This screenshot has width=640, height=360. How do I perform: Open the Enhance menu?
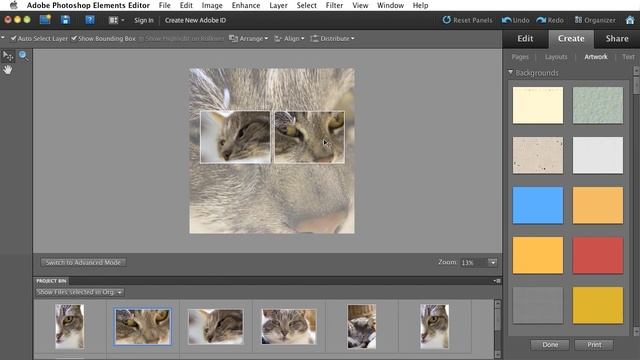point(246,5)
